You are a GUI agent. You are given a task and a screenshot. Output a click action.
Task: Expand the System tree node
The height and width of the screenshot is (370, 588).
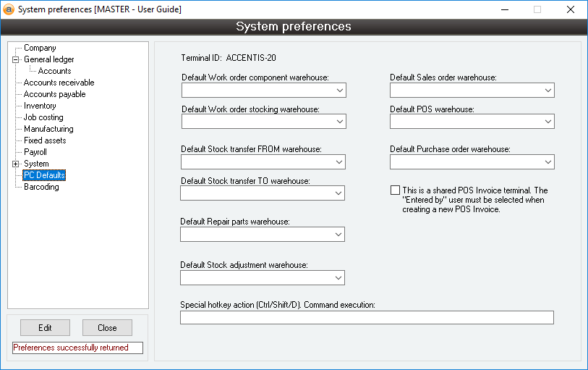(15, 164)
